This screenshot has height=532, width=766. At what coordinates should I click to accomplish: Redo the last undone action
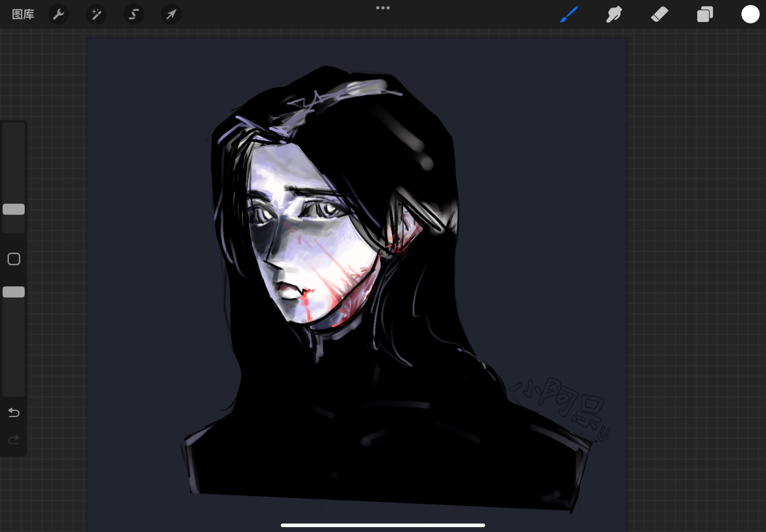[14, 440]
